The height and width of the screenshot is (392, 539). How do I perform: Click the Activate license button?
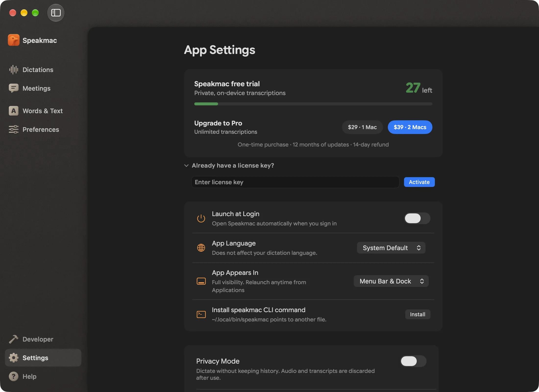coord(419,182)
